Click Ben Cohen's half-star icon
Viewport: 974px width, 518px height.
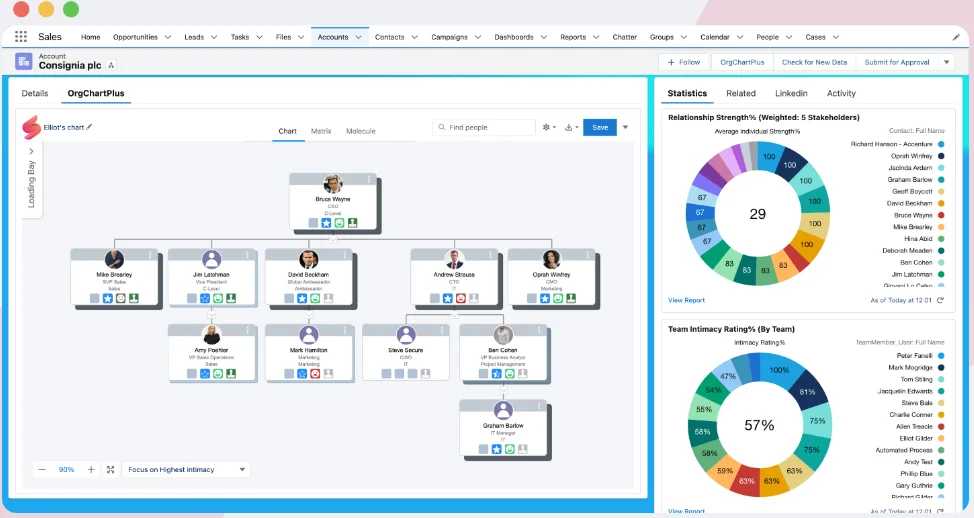click(x=496, y=373)
